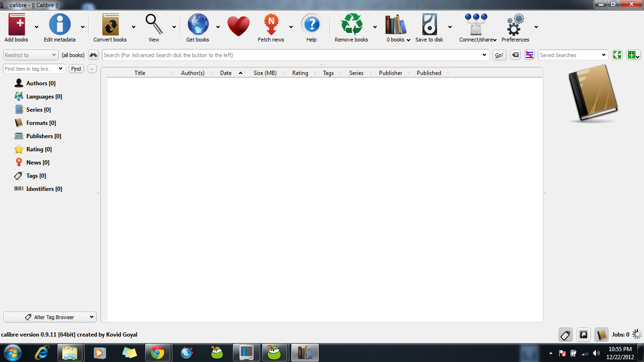The height and width of the screenshot is (362, 644).
Task: Sort by Date column header
Action: coord(229,73)
